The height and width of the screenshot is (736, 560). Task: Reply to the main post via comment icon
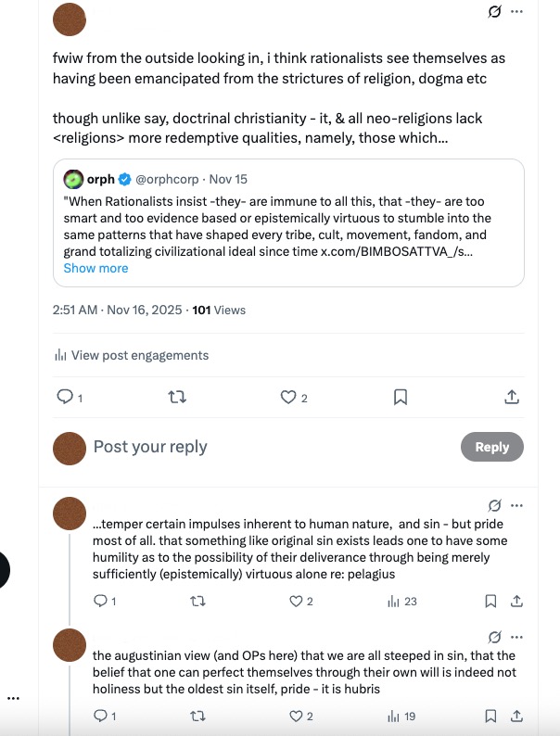pyautogui.click(x=65, y=397)
